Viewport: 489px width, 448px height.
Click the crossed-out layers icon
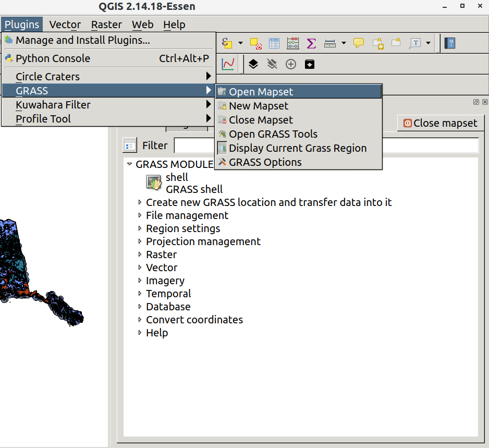(x=272, y=64)
